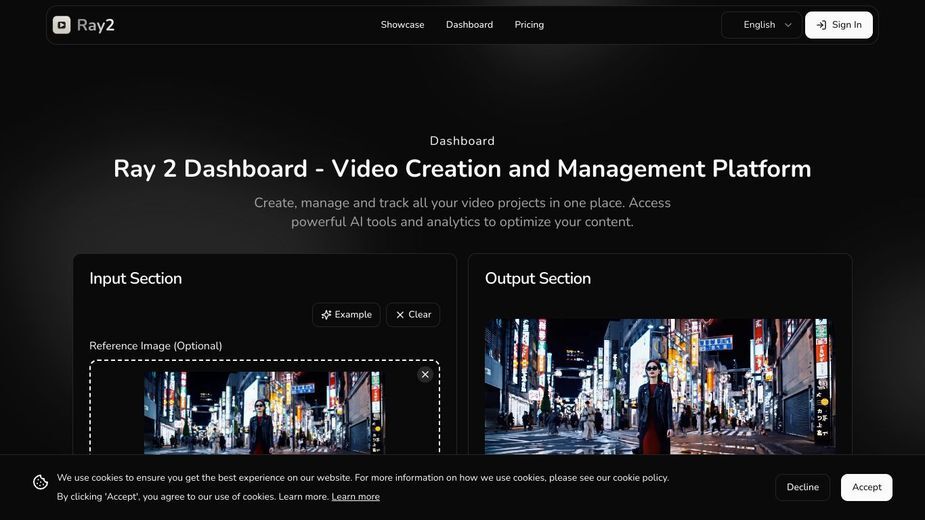Go to Dashboard in navigation

470,25
